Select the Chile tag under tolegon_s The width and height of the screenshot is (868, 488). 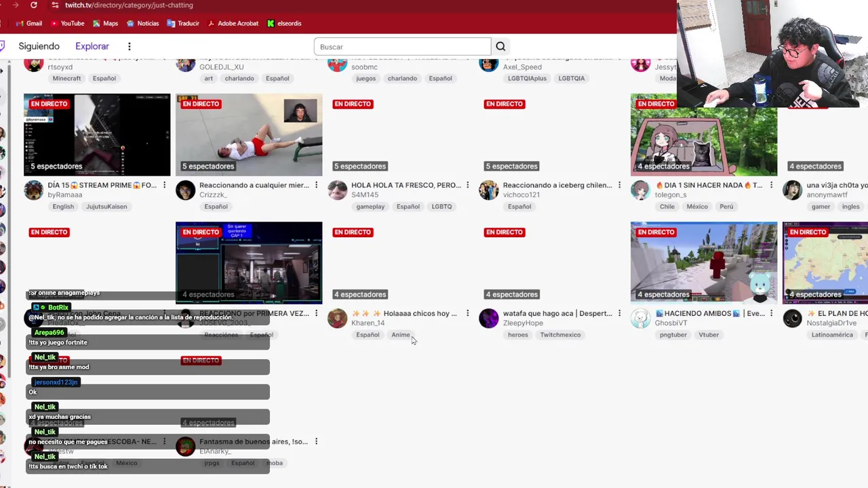(667, 207)
